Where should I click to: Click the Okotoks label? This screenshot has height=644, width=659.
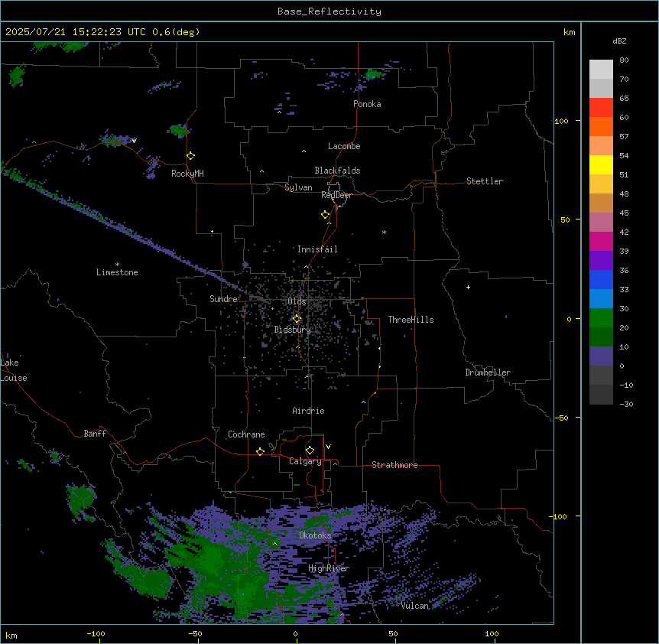315,535
